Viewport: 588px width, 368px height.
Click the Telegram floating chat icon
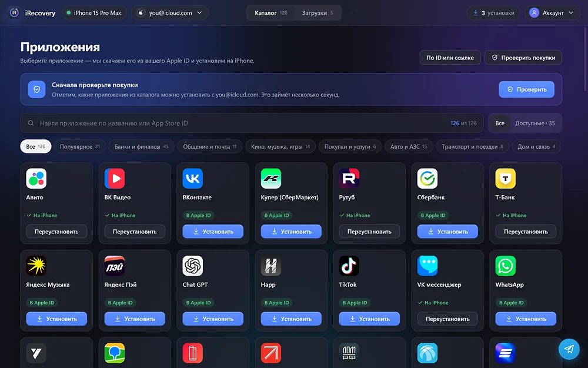pos(569,349)
